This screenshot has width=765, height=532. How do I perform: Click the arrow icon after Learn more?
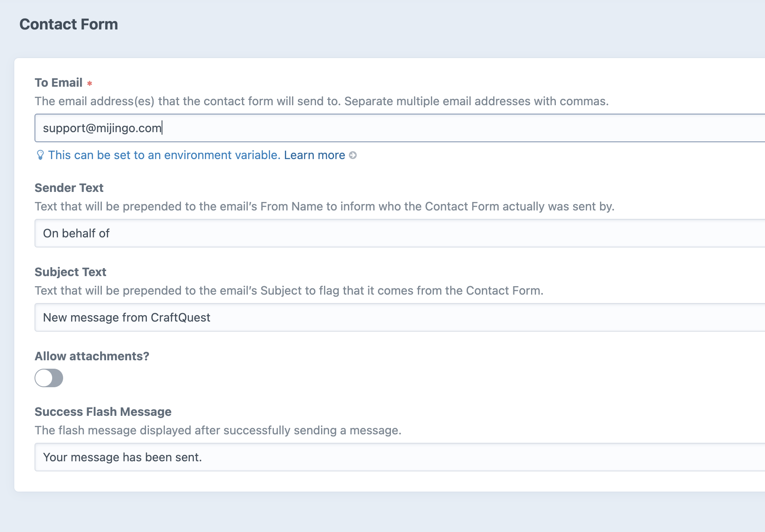pos(353,155)
